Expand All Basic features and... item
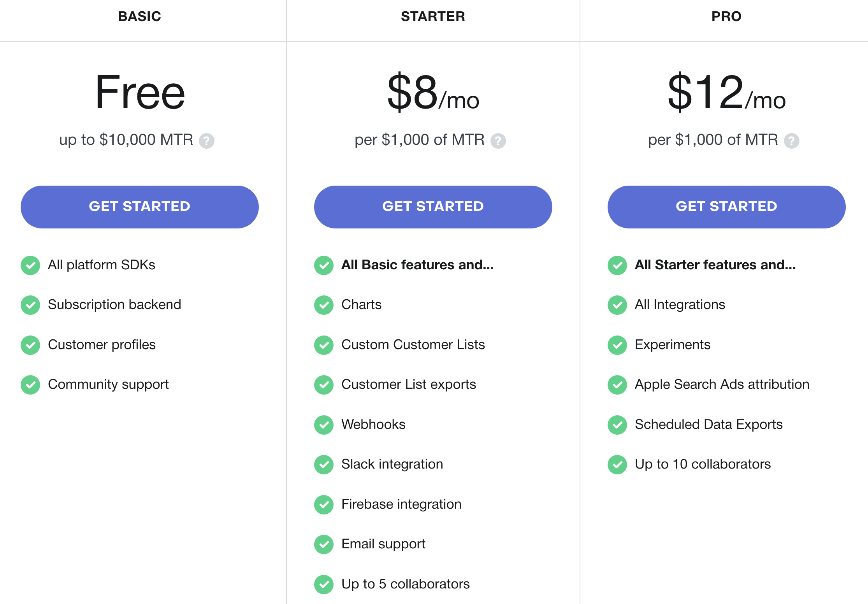The height and width of the screenshot is (604, 868). 417,265
